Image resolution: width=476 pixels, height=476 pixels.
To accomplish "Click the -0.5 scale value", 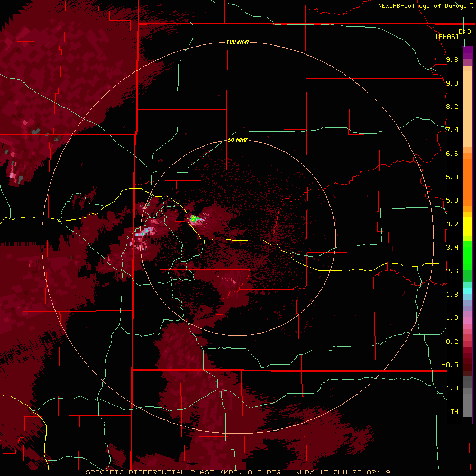I will coord(450,365).
